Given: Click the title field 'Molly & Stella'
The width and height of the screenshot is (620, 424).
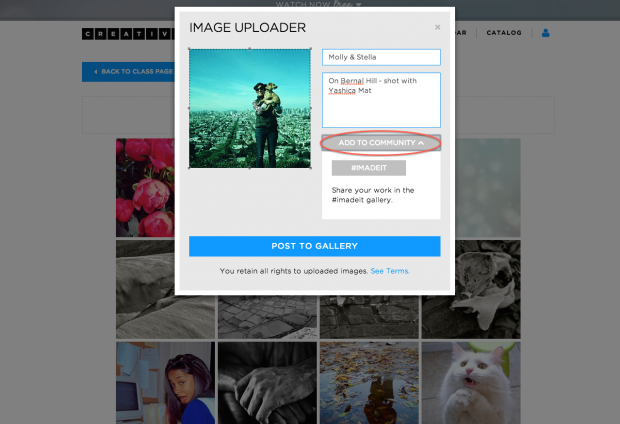Looking at the screenshot, I should tap(381, 57).
